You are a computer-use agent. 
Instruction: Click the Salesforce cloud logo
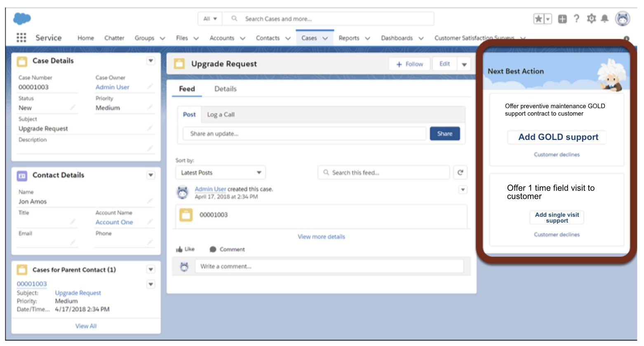click(22, 19)
